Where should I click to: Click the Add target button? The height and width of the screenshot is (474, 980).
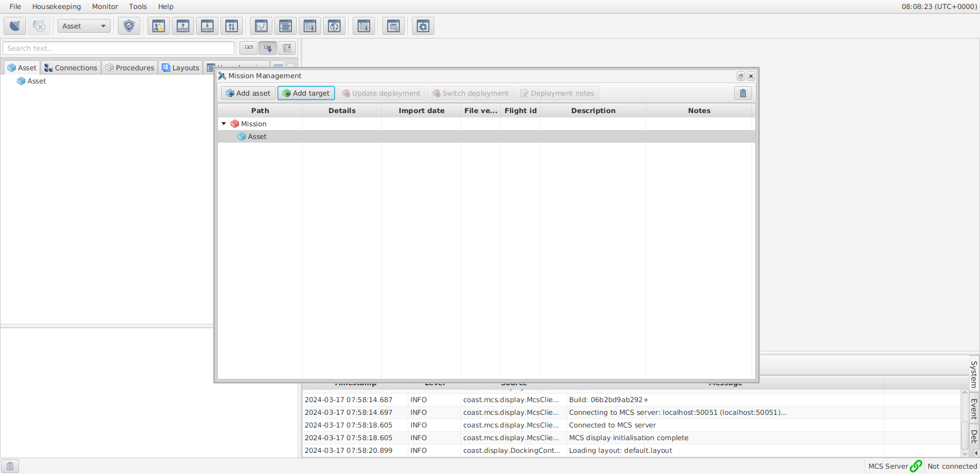coord(306,93)
